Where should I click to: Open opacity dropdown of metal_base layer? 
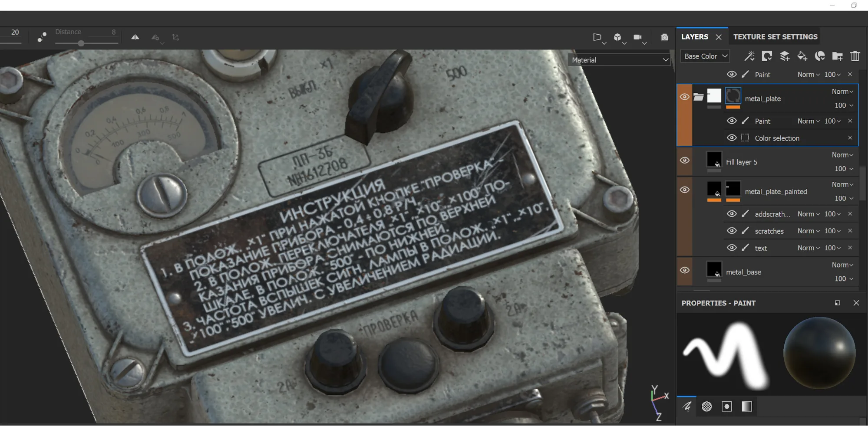(x=844, y=279)
